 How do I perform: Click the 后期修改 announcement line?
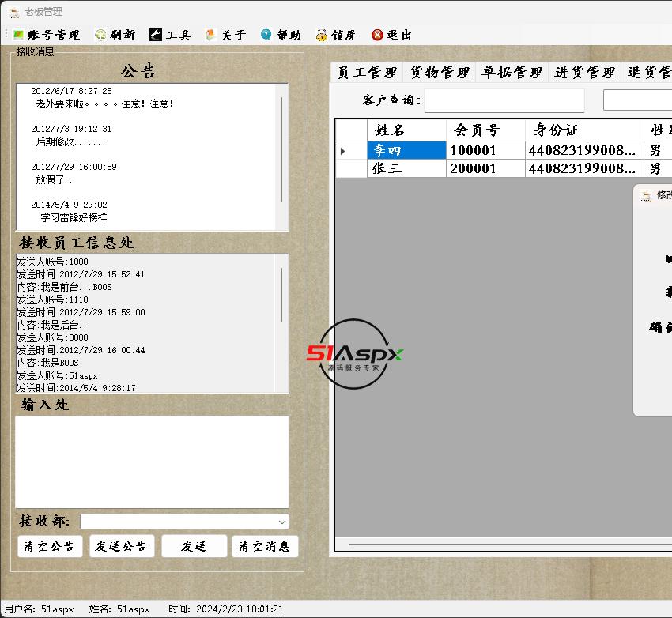point(70,141)
